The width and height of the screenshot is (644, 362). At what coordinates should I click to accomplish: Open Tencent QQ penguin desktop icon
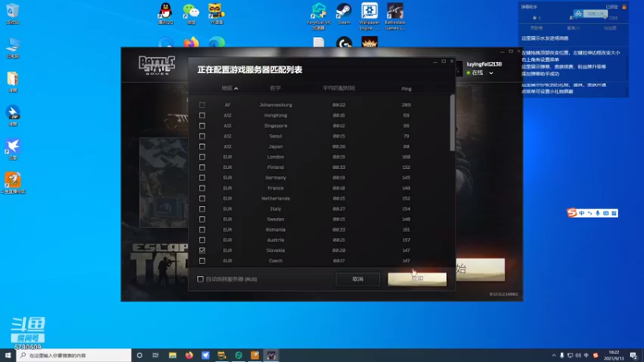click(166, 14)
